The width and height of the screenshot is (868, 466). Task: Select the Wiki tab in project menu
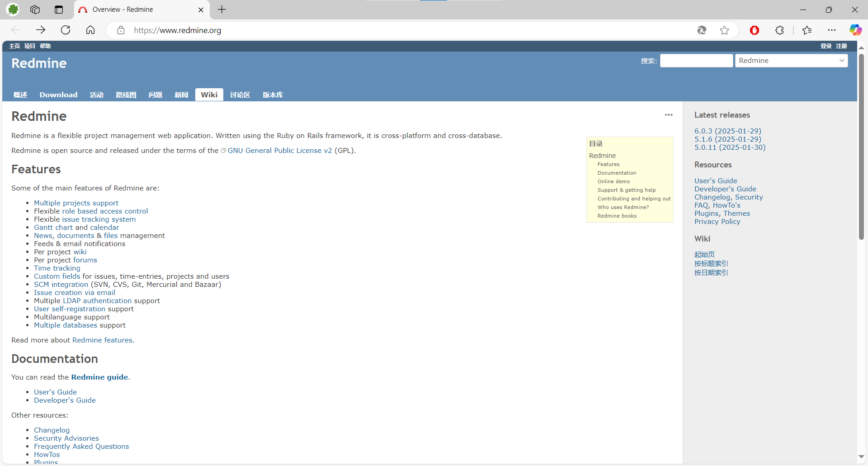point(209,95)
